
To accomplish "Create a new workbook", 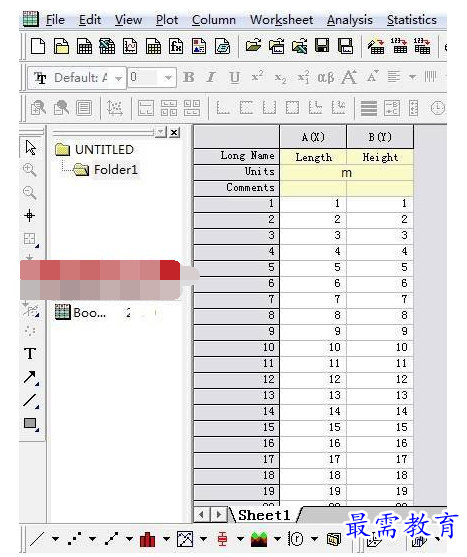I will coord(84,47).
